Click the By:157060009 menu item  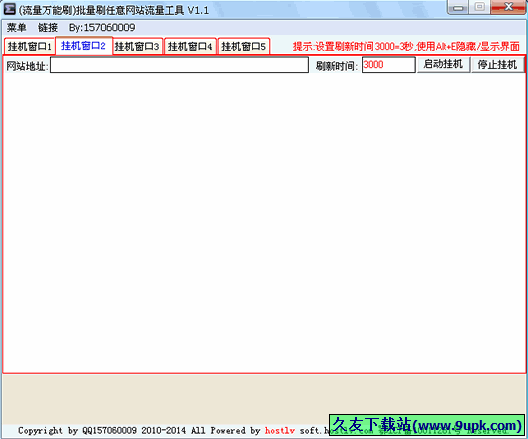[x=102, y=28]
